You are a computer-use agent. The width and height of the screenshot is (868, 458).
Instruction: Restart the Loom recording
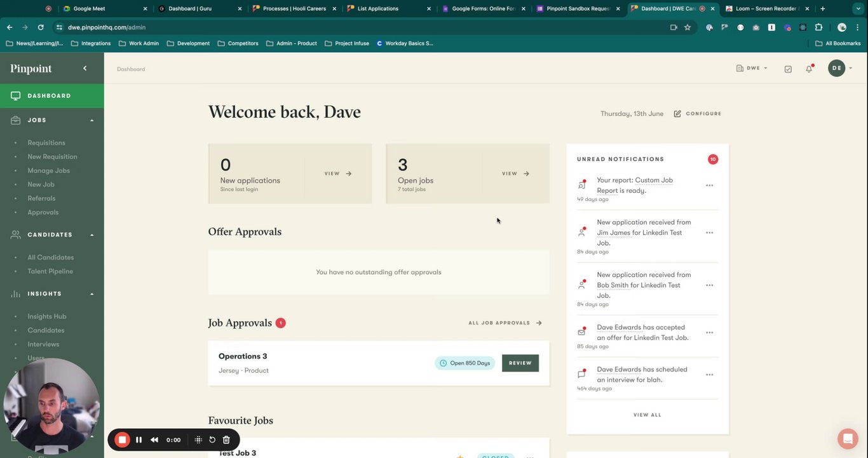(212, 440)
